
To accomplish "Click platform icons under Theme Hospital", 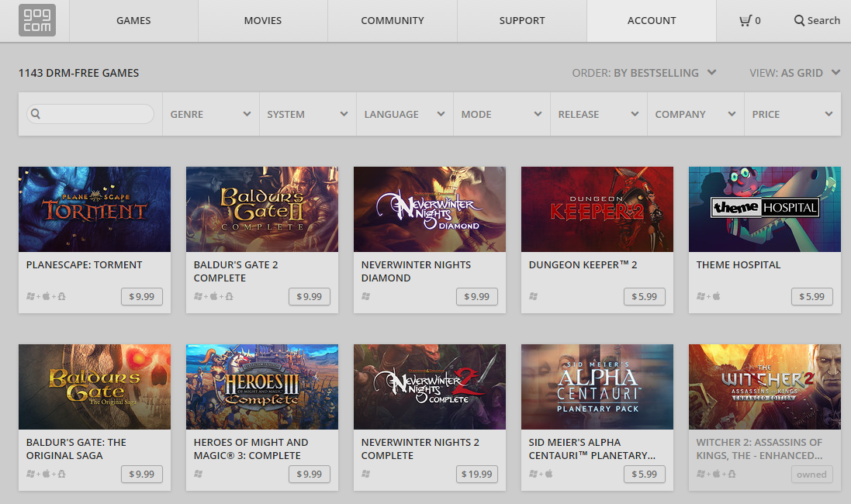I will [x=708, y=296].
